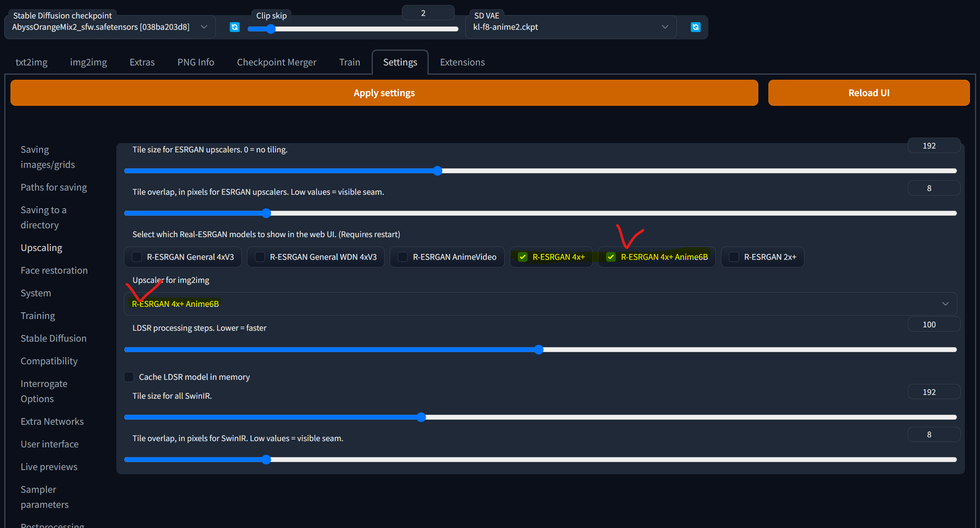Click the Clip skip slider handle
The image size is (980, 528).
(x=271, y=29)
